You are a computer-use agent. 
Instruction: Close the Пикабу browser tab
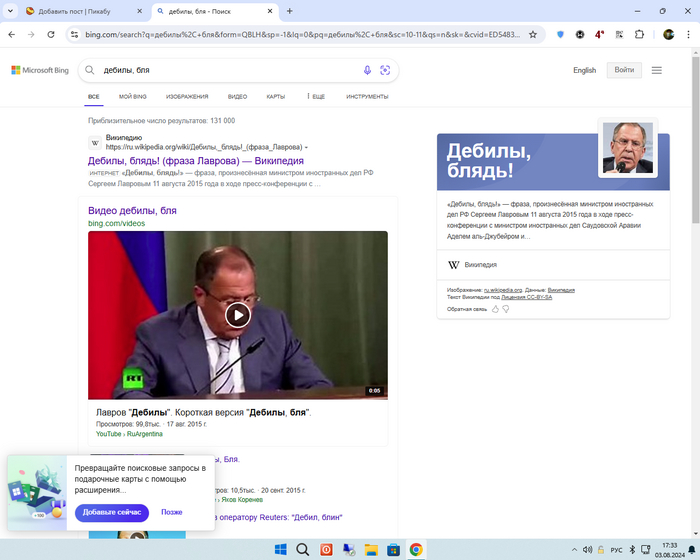(139, 11)
